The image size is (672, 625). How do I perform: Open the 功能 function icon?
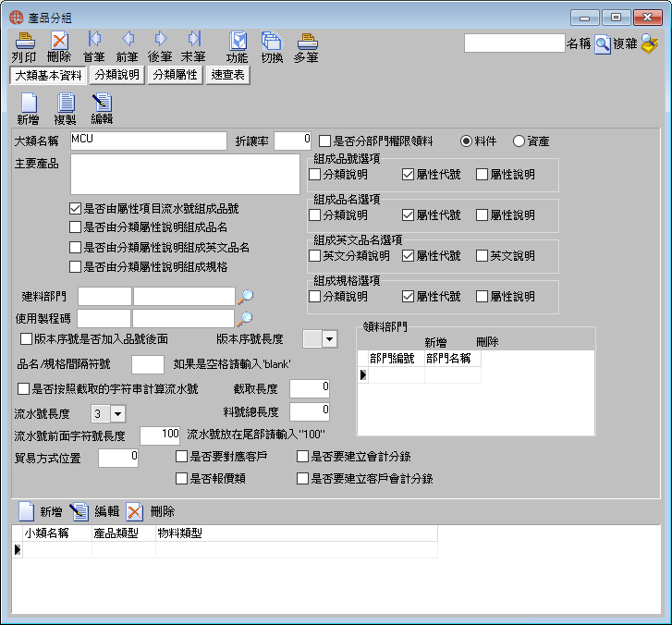point(237,46)
